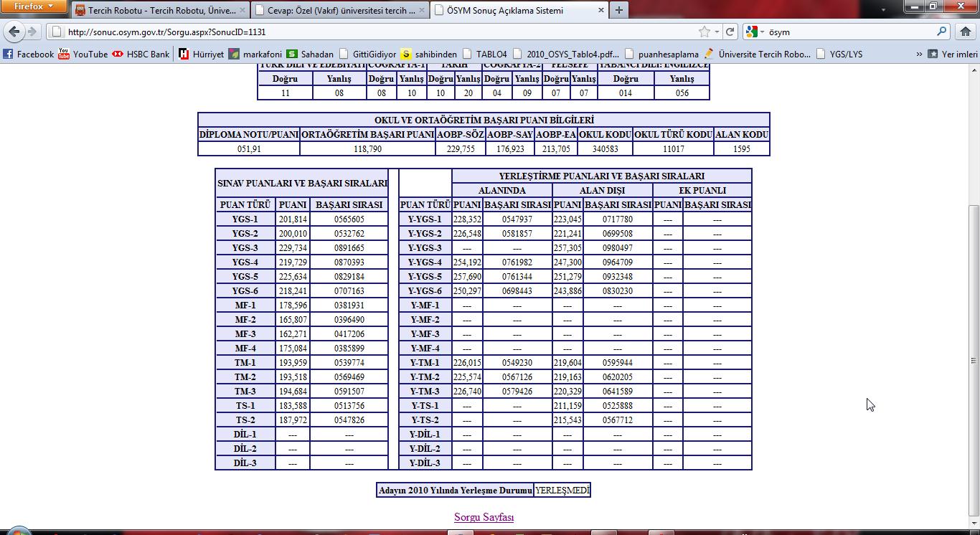Click the TM-3 score 194,684

coord(293,392)
